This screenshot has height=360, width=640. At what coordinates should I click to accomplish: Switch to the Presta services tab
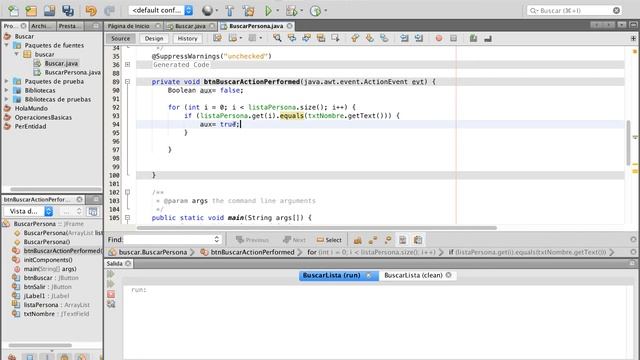click(x=69, y=26)
